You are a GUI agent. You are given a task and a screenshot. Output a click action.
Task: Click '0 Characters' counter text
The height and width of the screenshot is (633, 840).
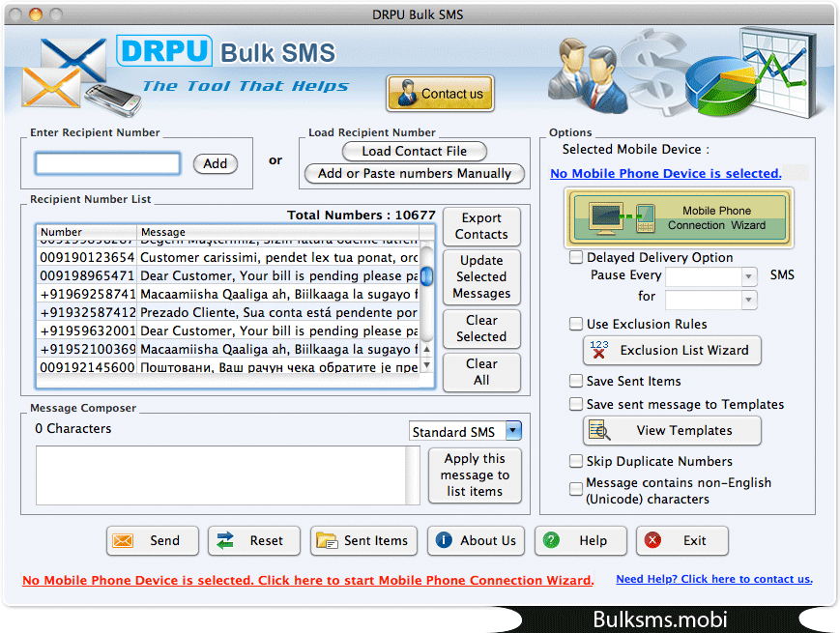73,428
